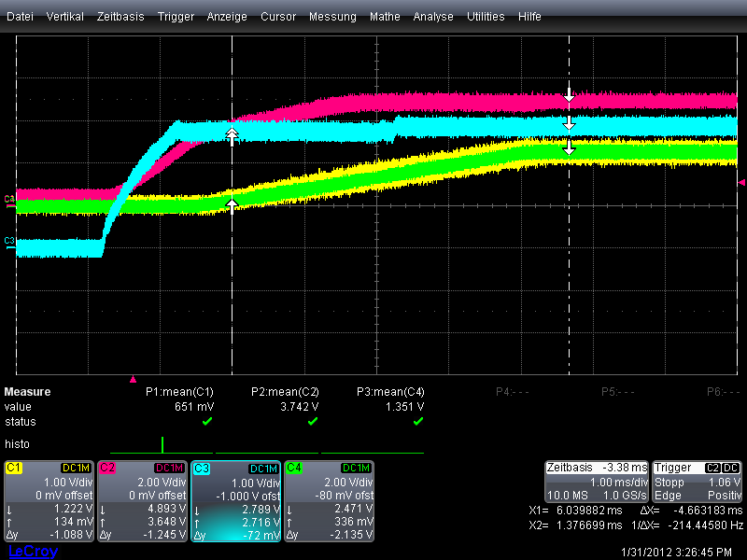This screenshot has height=560, width=747.
Task: Click the C3 ground marker on left edge
Action: pyautogui.click(x=9, y=242)
